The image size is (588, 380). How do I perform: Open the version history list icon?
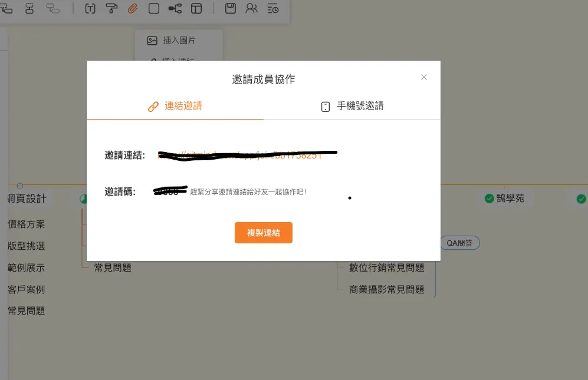pyautogui.click(x=272, y=9)
